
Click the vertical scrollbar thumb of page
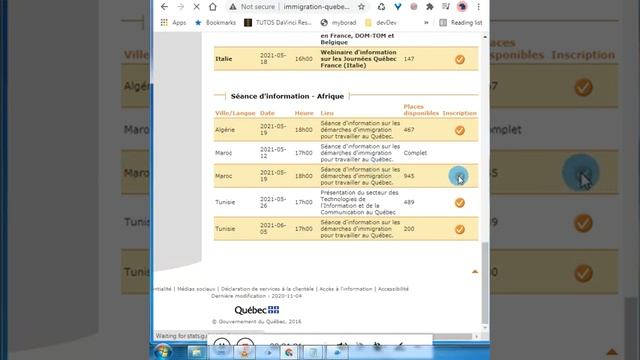(485, 282)
